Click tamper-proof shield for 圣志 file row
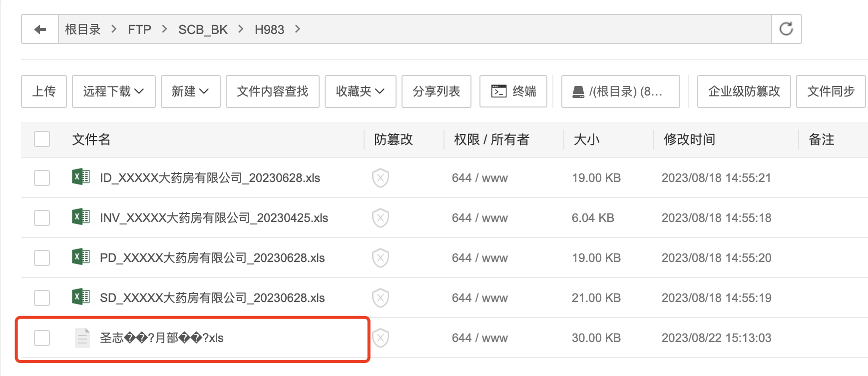The height and width of the screenshot is (376, 868). point(381,337)
